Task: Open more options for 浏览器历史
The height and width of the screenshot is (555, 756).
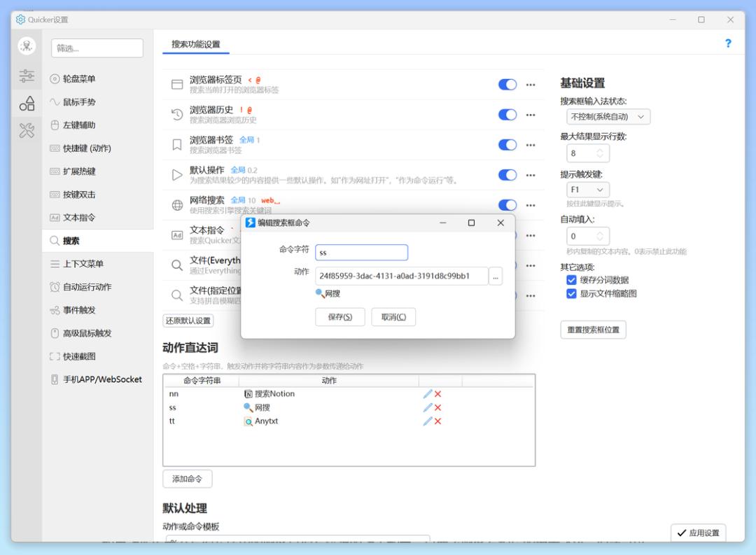Action: [531, 115]
